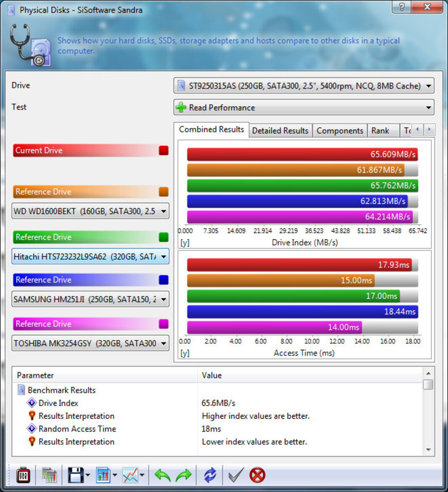Click the orange 61.867MB/s drive index bar
The height and width of the screenshot is (492, 448).
[x=296, y=170]
